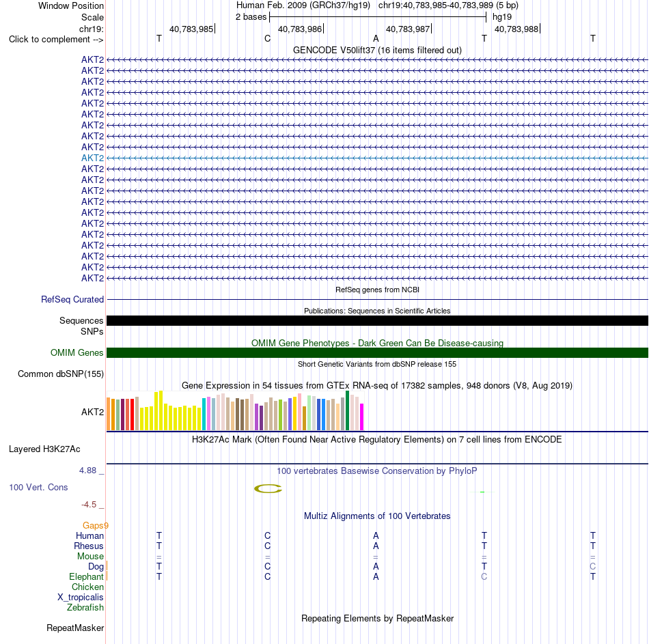The width and height of the screenshot is (649, 644).
Task: Select the Human alignment row label
Action: pos(89,535)
